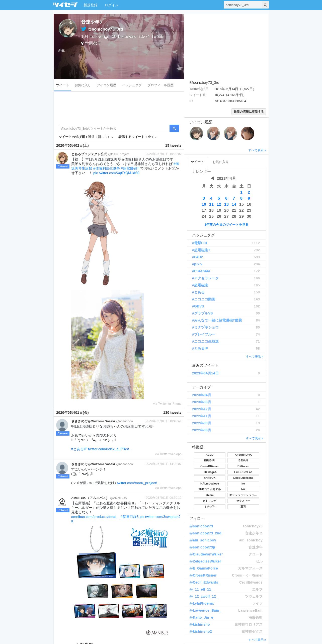Click timestamp 2020年05月01日 15:00:07
Screen dimensions: 322x644
pyautogui.click(x=164, y=154)
